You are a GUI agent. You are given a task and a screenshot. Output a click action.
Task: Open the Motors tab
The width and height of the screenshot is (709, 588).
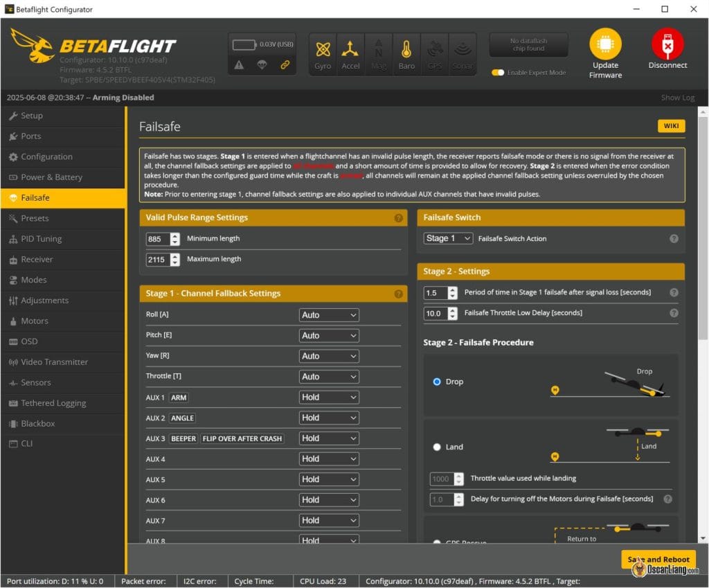point(63,321)
